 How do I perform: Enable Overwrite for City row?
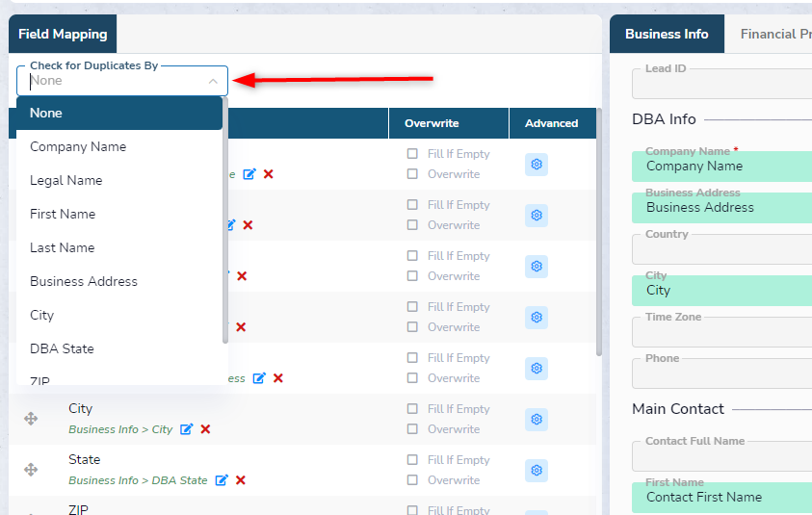click(x=412, y=429)
